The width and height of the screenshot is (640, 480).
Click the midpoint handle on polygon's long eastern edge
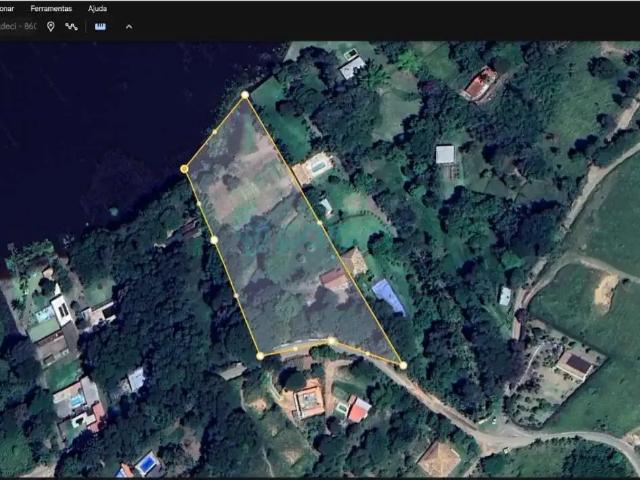[x=320, y=223]
